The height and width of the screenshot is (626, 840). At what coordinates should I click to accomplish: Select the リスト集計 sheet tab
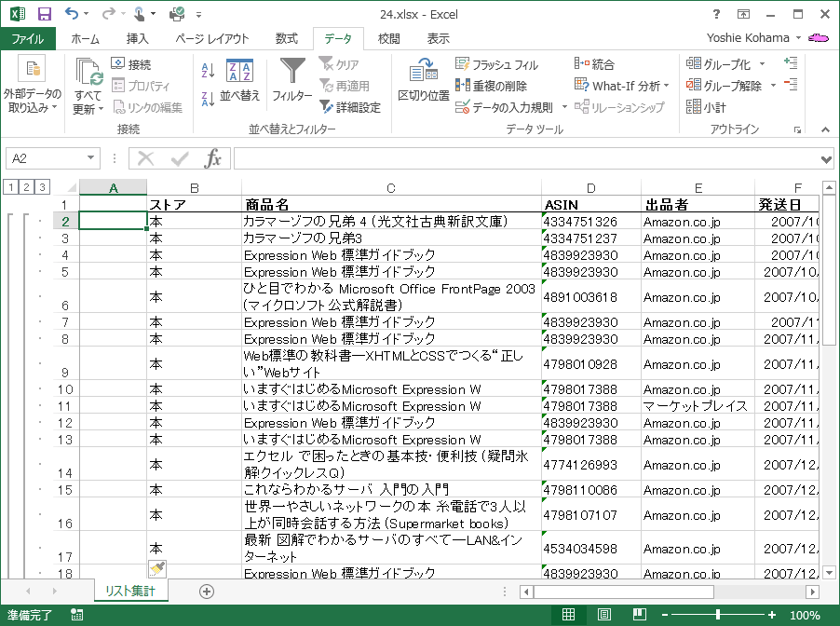click(x=130, y=591)
